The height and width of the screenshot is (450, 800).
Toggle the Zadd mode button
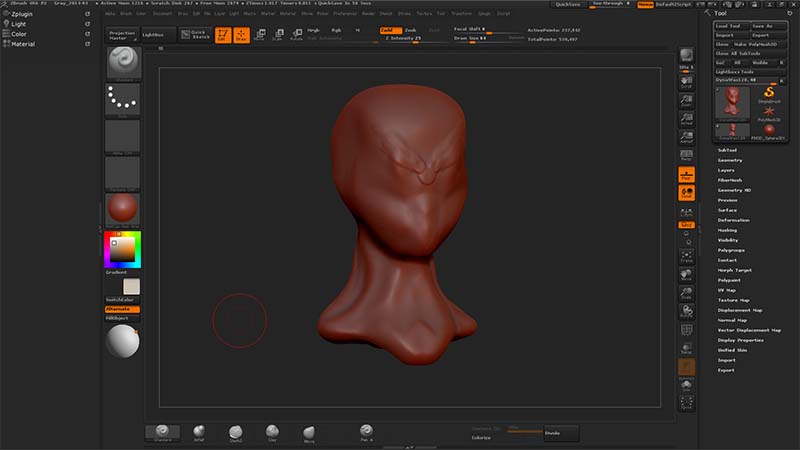[x=390, y=30]
